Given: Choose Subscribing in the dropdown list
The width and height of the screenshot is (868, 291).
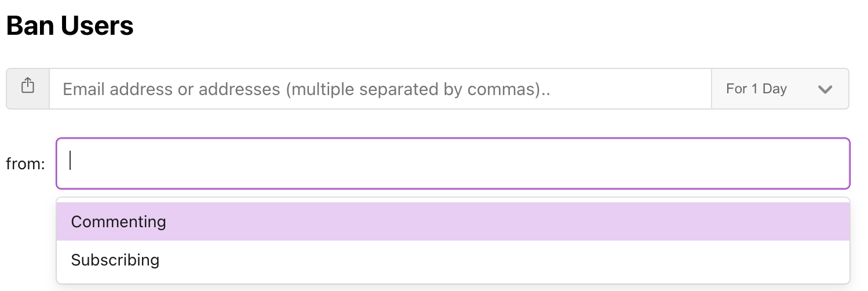Looking at the screenshot, I should pyautogui.click(x=453, y=260).
